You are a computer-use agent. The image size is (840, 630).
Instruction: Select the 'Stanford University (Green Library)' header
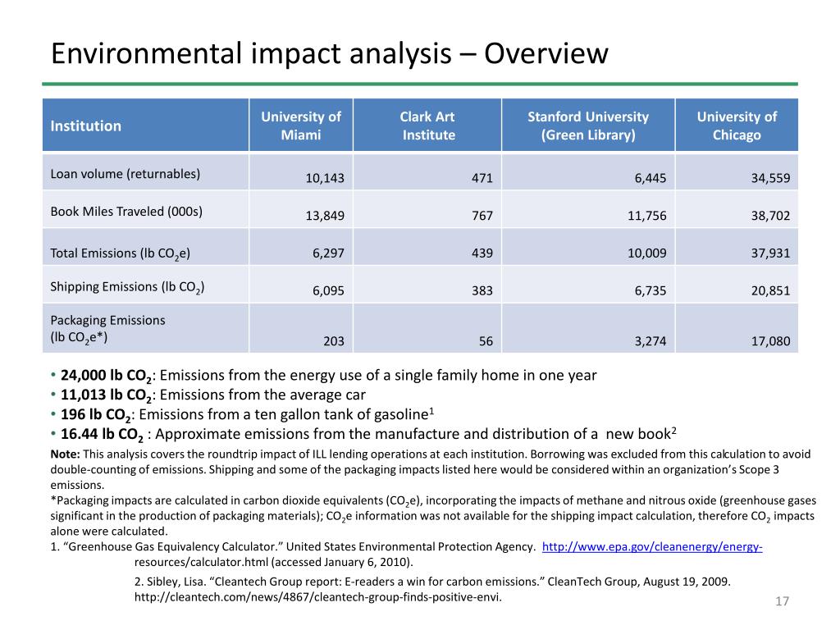coord(588,126)
